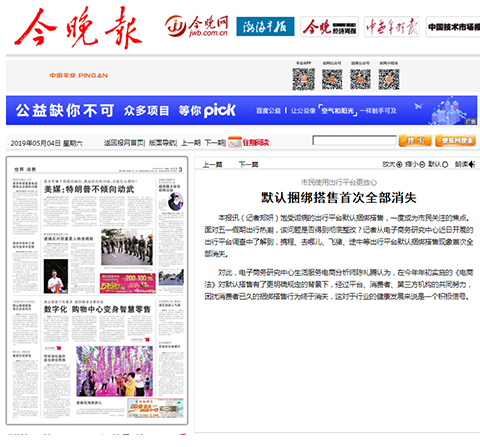Focus the search text input field
This screenshot has width=480, height=447.
(x=354, y=140)
